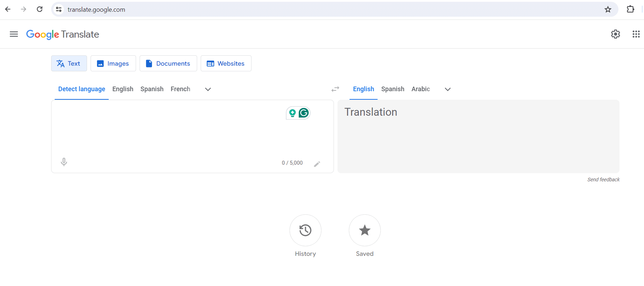The height and width of the screenshot is (286, 644).
Task: Switch to Websites translation
Action: [x=226, y=64]
